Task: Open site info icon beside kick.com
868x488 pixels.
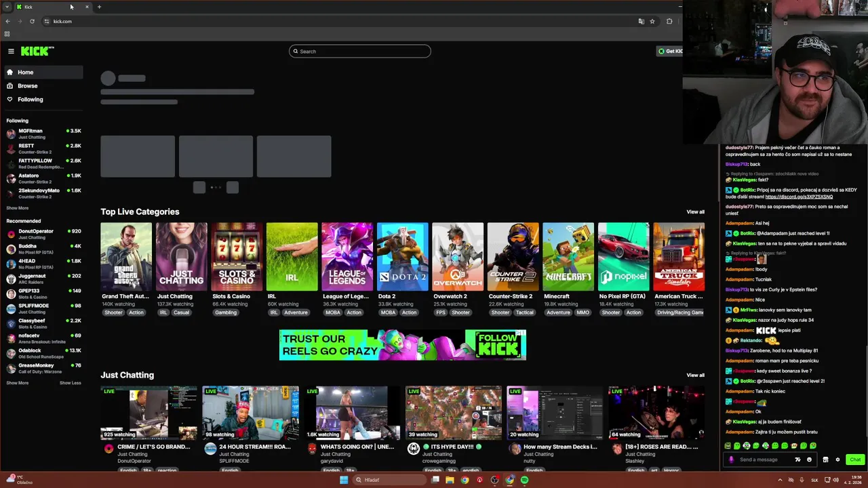Action: coord(46,21)
